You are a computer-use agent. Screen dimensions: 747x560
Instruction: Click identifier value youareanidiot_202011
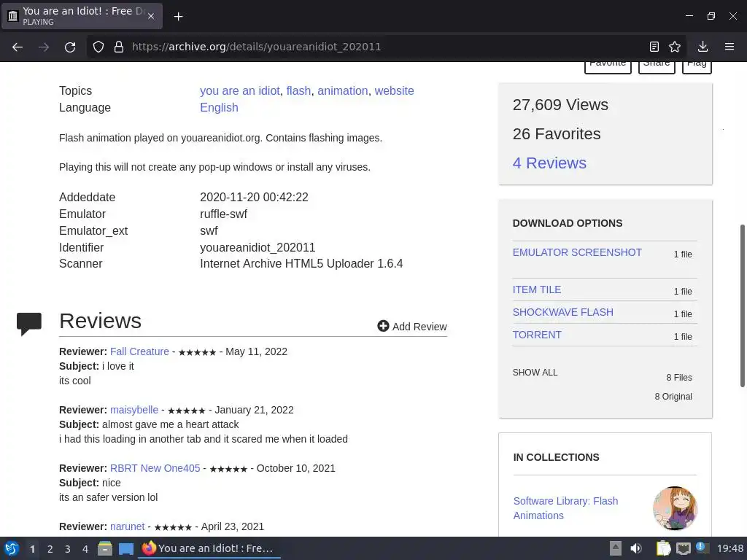click(258, 248)
